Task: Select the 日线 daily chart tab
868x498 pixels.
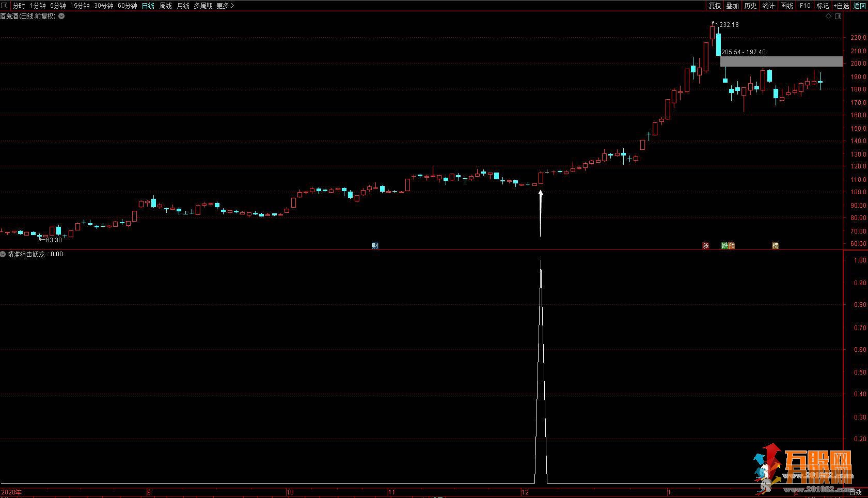Action: point(148,6)
